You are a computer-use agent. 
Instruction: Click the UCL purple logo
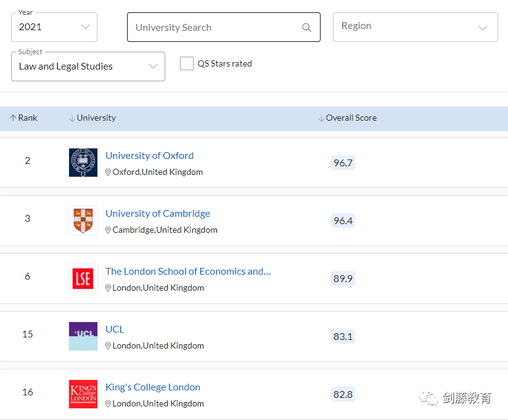point(83,336)
